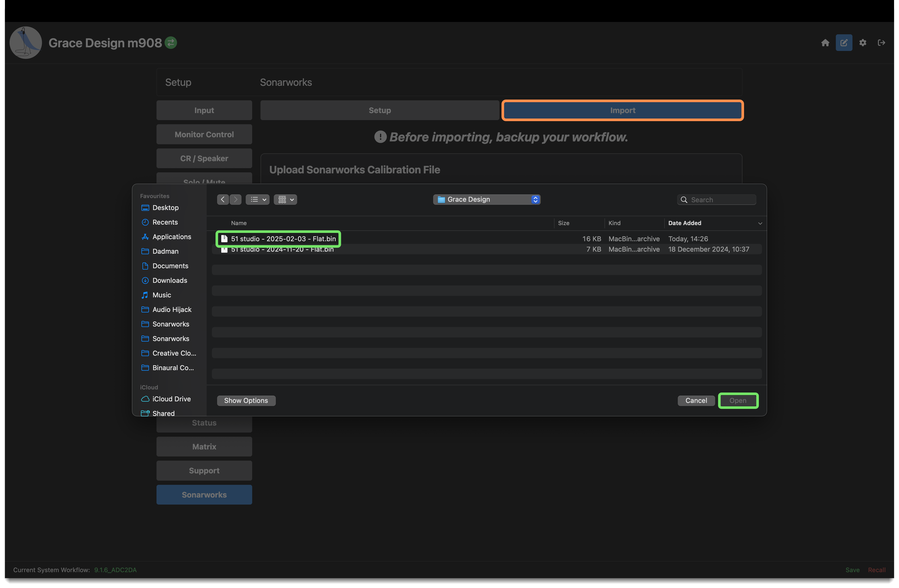
Task: Click the file dialog Search field
Action: click(x=716, y=200)
